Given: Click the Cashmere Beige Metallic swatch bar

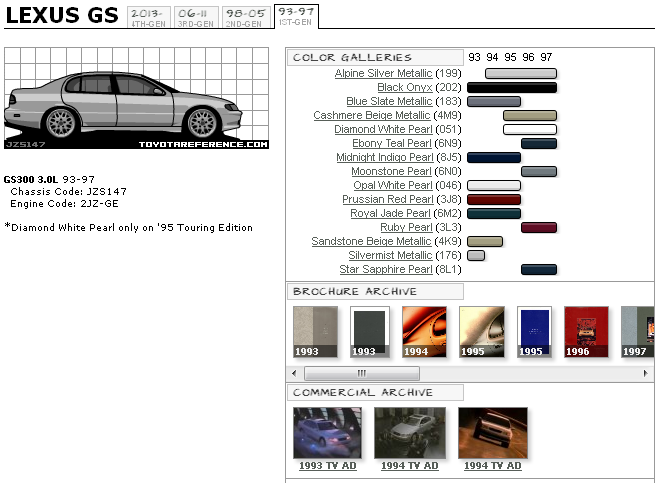Looking at the screenshot, I should tap(530, 115).
